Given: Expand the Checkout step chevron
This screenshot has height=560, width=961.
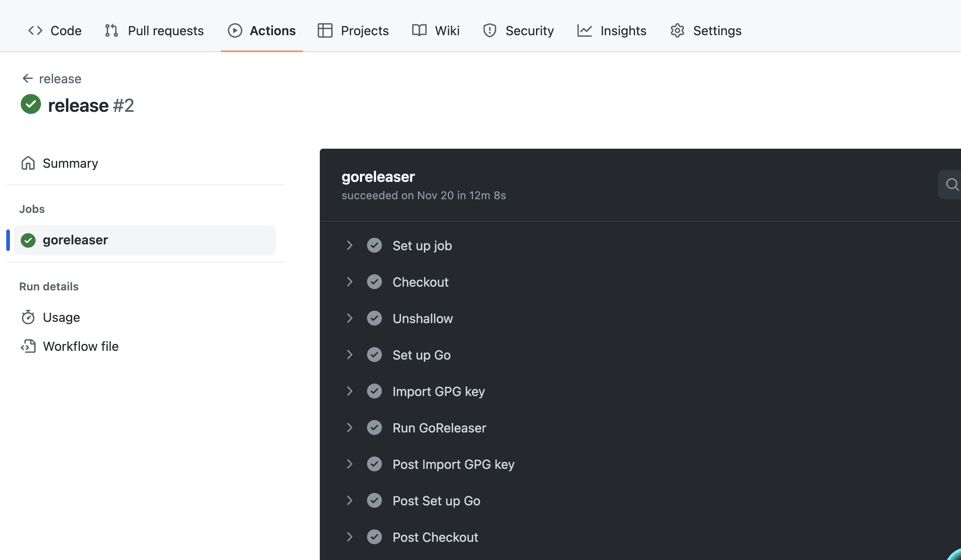Looking at the screenshot, I should click(350, 282).
